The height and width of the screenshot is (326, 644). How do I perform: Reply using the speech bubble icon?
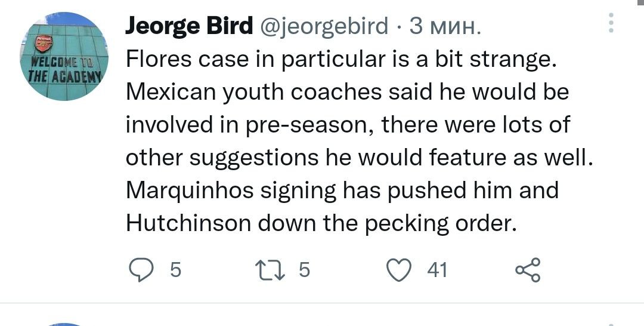[142, 270]
